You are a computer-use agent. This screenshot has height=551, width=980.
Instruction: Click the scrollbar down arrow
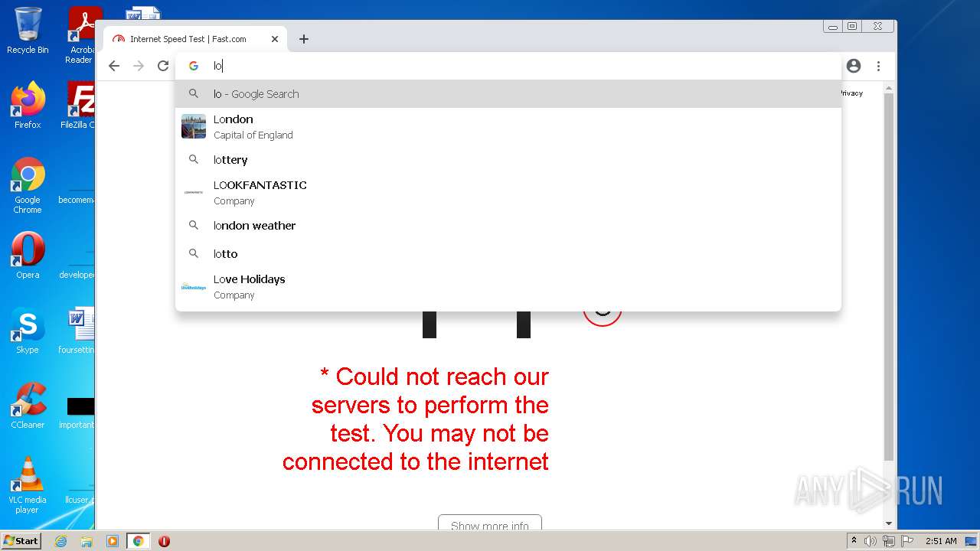[x=889, y=523]
